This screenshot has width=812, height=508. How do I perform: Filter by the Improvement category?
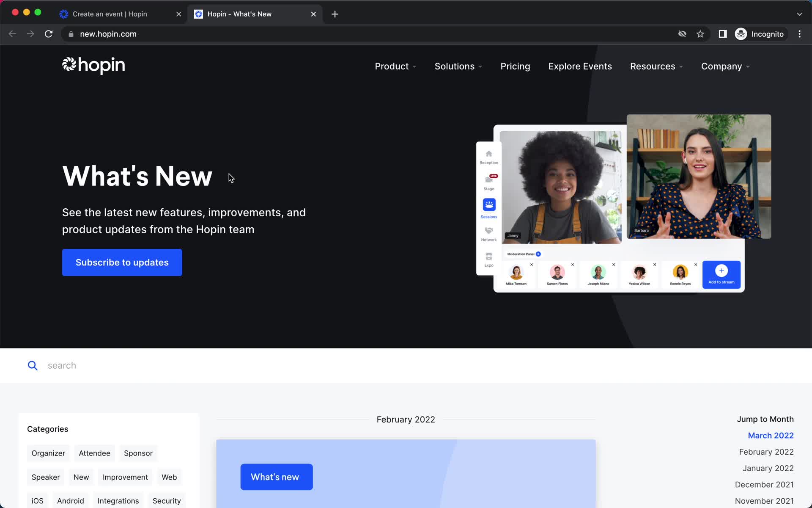pos(125,478)
